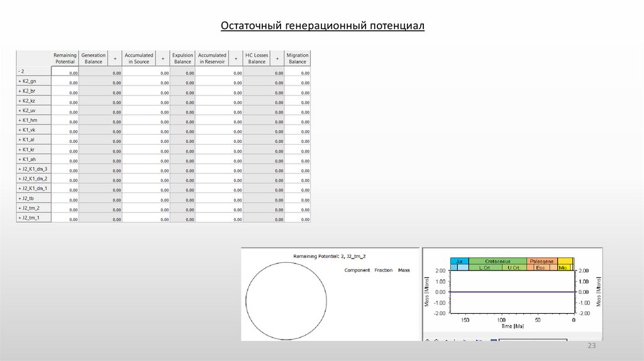Click the Accumulated in Source column header
The image size is (644, 361).
point(138,58)
